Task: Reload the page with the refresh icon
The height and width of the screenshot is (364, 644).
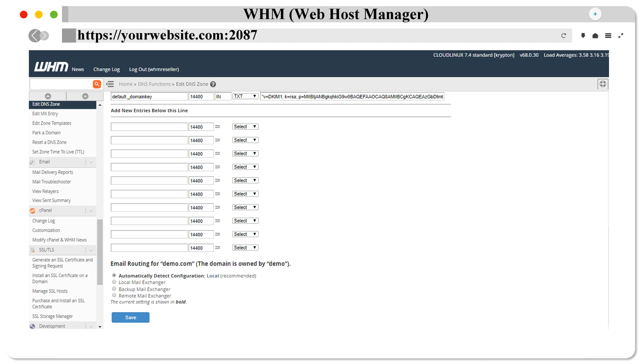Action: click(x=564, y=36)
